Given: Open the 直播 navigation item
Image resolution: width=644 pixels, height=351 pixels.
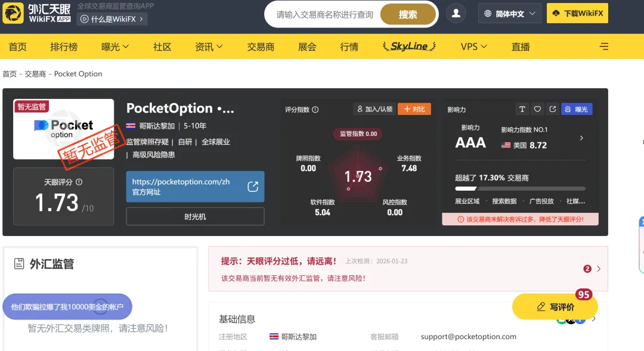Looking at the screenshot, I should (x=521, y=47).
